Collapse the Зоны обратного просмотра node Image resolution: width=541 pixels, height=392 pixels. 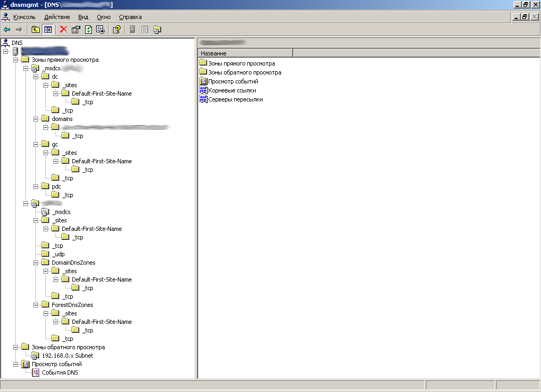pos(16,347)
